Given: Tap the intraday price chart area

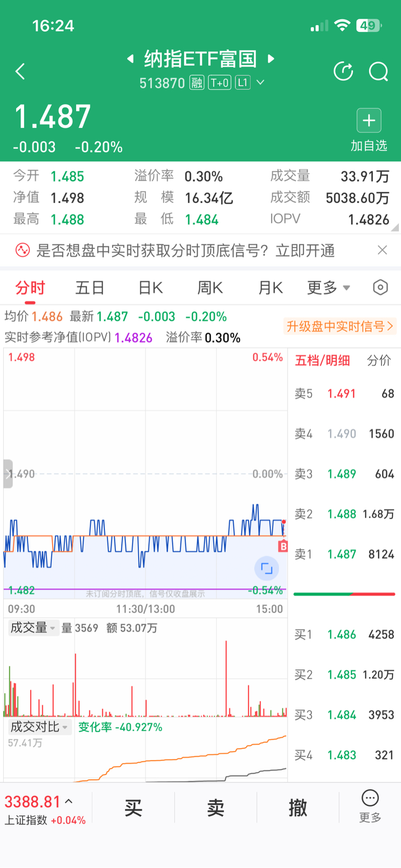Looking at the screenshot, I should point(145,474).
